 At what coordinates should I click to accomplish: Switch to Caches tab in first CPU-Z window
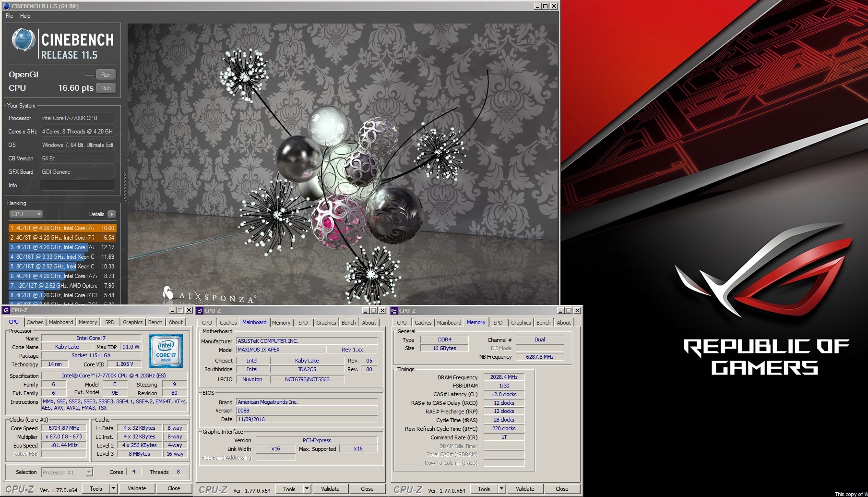point(35,322)
